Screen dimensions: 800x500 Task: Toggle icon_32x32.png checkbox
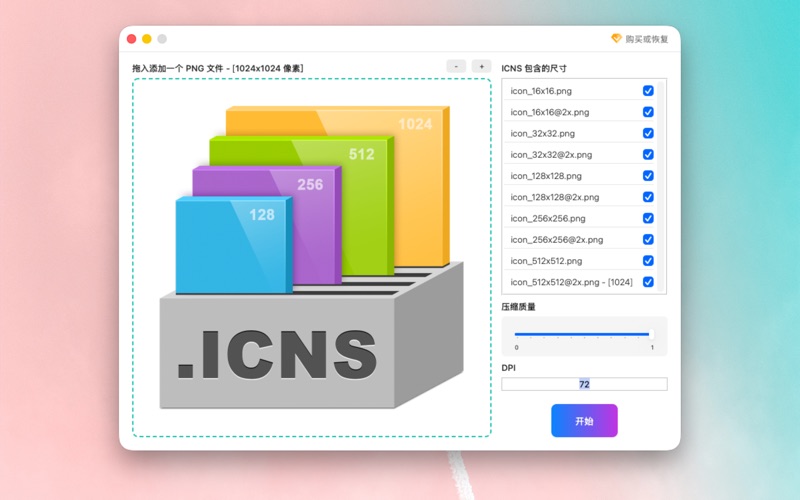tap(648, 133)
